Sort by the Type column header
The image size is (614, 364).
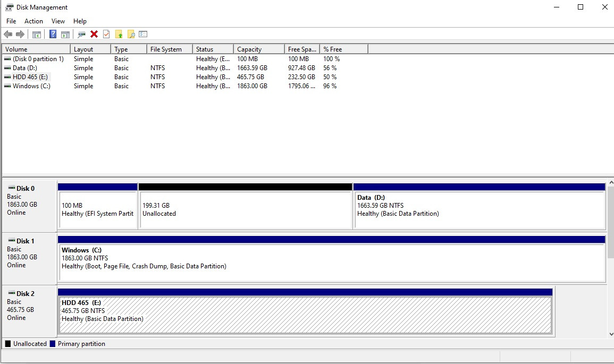129,49
